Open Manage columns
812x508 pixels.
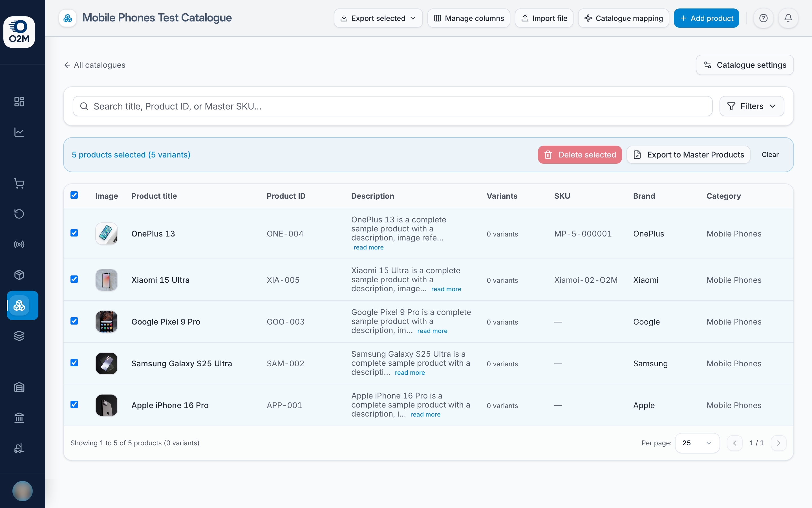(469, 18)
